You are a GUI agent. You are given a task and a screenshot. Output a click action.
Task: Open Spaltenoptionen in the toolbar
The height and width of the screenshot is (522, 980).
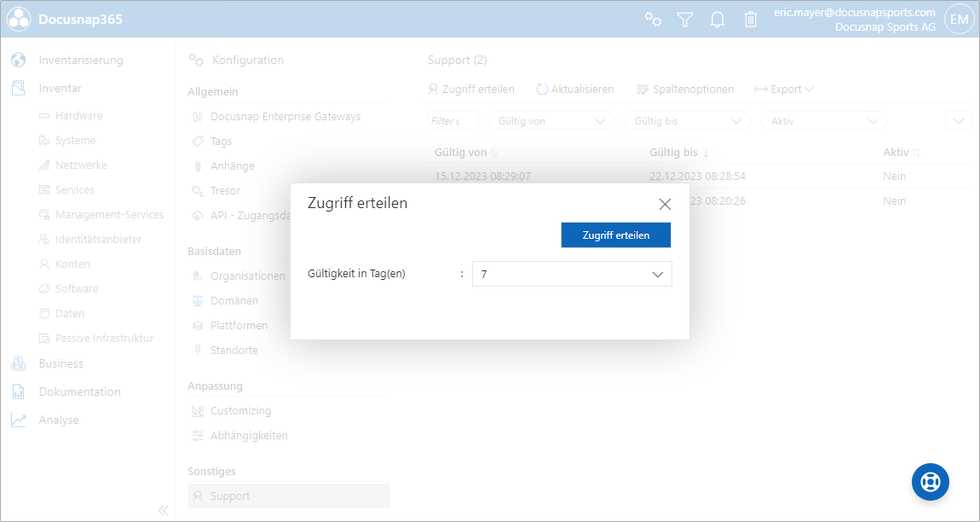point(685,90)
